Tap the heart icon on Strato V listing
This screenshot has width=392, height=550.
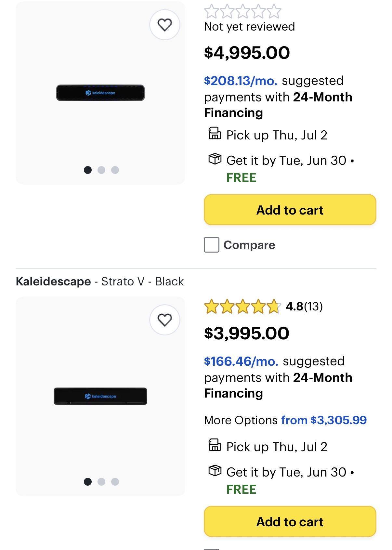click(164, 320)
